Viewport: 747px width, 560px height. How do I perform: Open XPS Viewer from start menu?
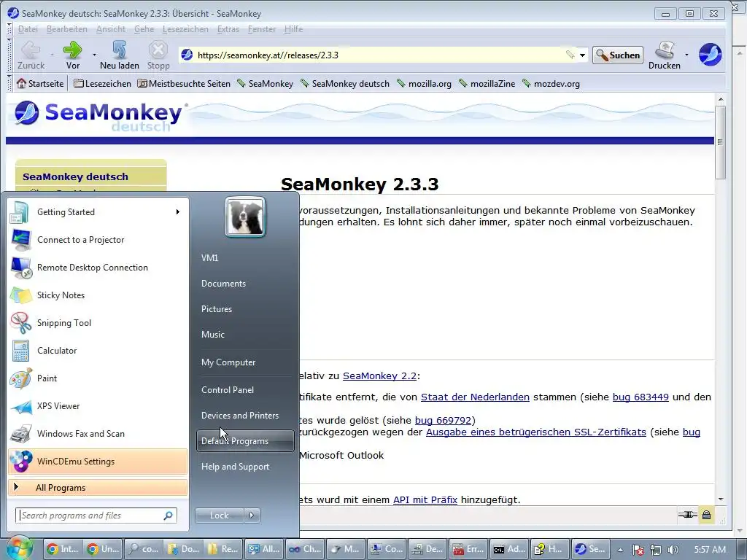(98, 405)
